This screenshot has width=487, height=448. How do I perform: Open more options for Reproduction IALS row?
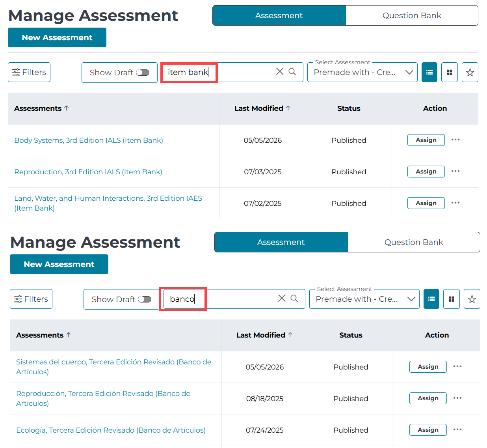(x=455, y=171)
